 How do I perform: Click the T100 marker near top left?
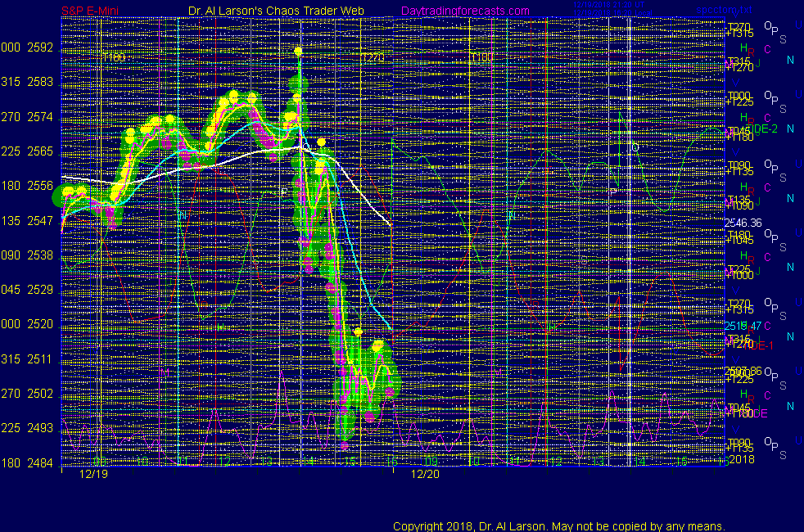pyautogui.click(x=114, y=57)
